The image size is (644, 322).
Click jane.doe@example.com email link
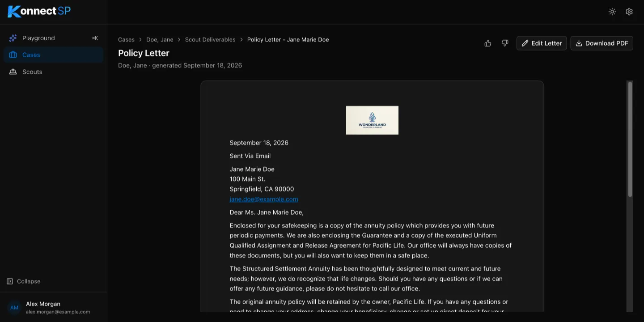264,199
